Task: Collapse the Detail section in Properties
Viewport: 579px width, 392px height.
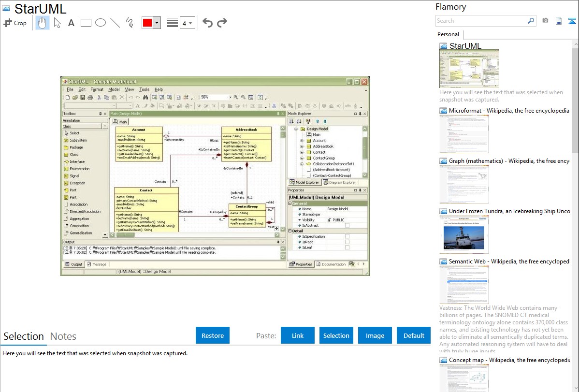Action: pos(290,231)
